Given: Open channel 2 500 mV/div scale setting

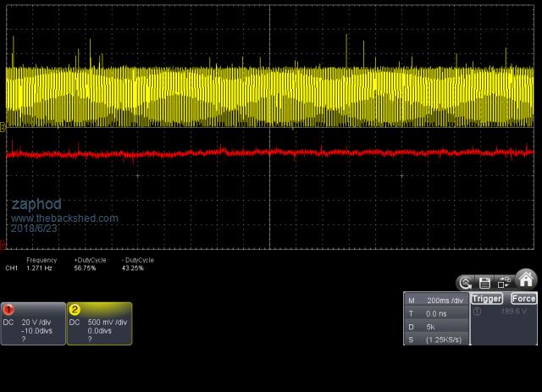Looking at the screenshot, I should coord(108,323).
